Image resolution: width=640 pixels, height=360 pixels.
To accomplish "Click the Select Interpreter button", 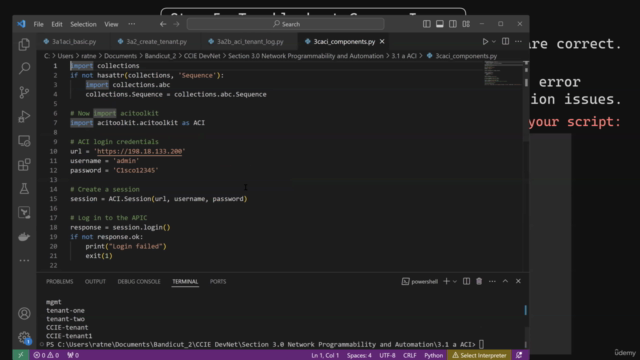I will (479, 355).
